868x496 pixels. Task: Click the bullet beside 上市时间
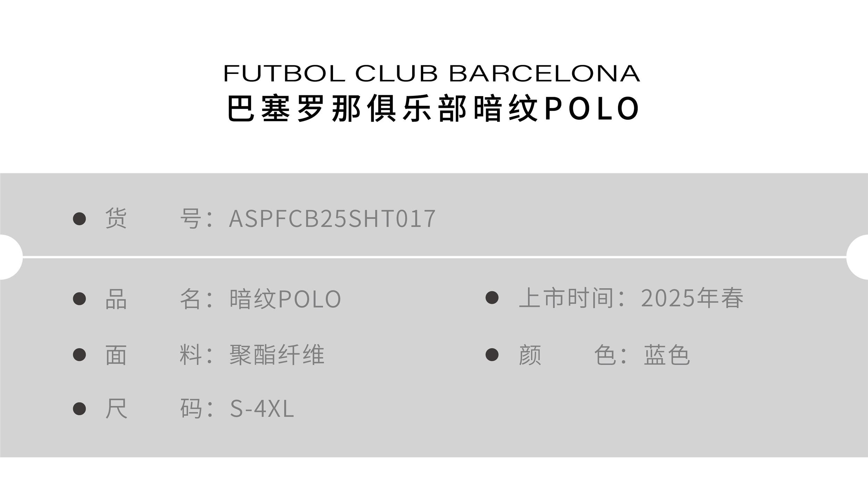tap(492, 297)
